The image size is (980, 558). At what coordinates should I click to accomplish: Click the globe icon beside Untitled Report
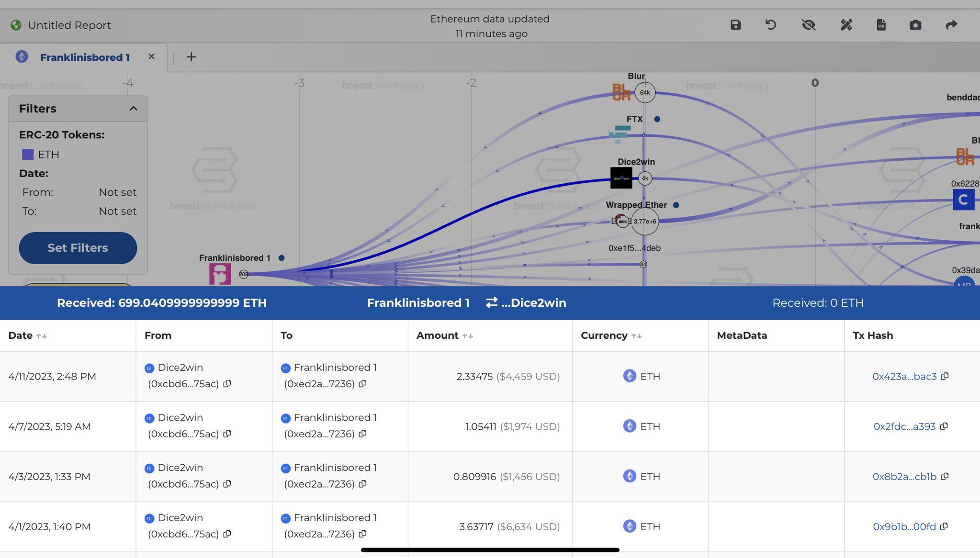pos(16,25)
